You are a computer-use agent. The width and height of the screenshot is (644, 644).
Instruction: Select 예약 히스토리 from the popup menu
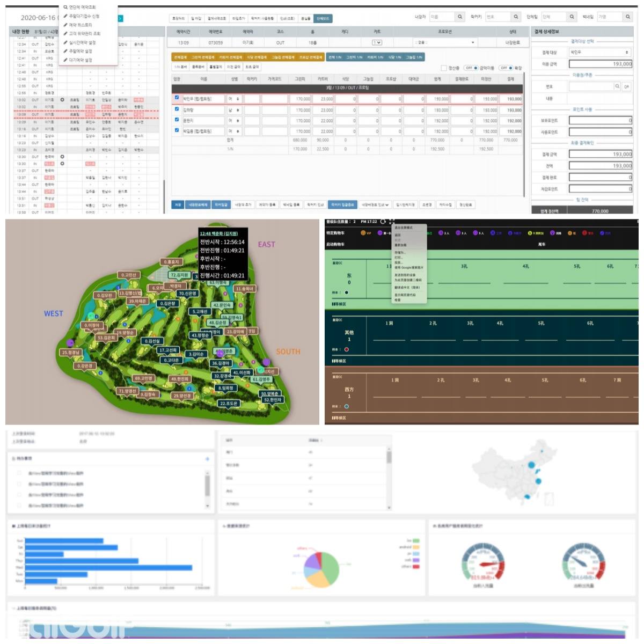(80, 25)
